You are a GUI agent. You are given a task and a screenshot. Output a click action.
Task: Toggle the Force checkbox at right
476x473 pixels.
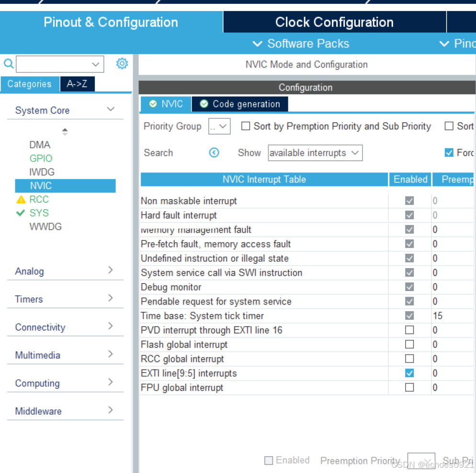[x=449, y=152]
